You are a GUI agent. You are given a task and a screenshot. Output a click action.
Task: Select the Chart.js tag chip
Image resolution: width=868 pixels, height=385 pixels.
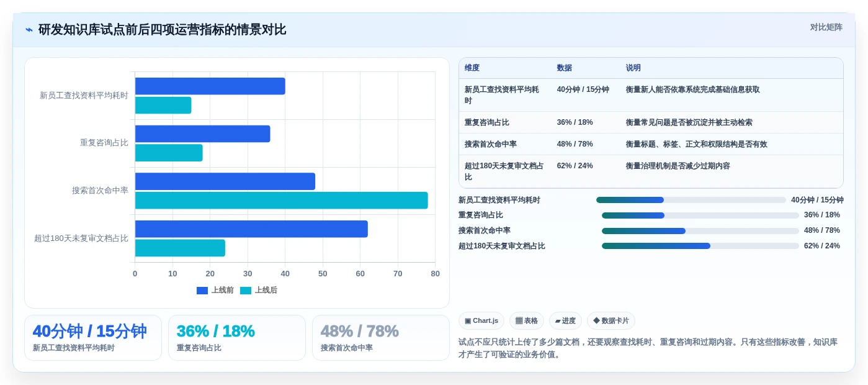click(481, 321)
